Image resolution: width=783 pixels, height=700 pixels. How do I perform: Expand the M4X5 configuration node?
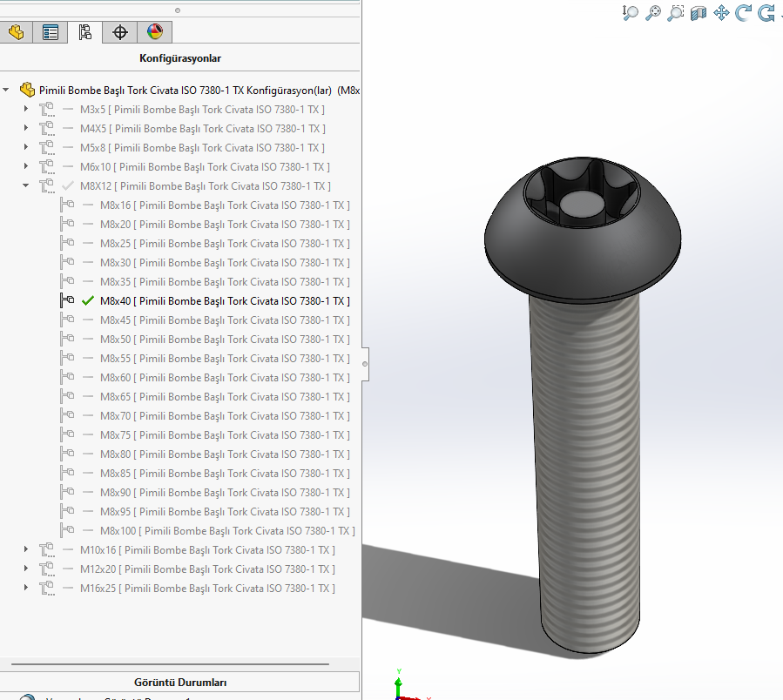point(26,128)
